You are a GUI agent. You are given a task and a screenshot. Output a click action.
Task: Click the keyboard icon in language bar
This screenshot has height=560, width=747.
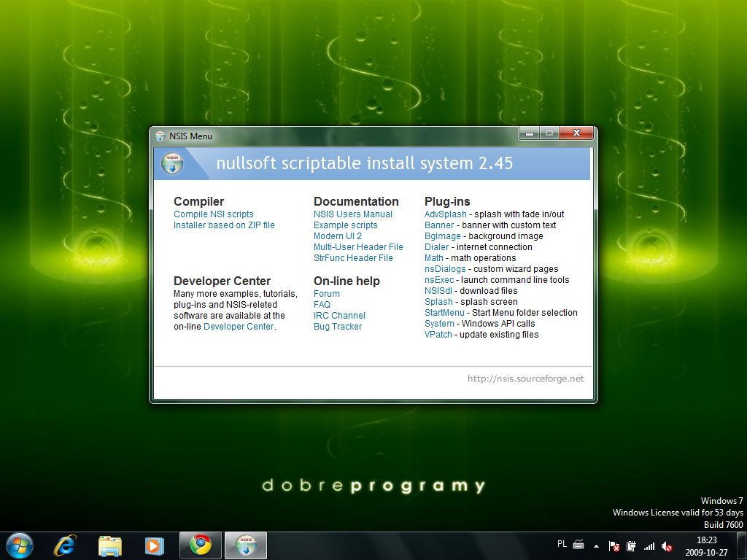click(x=578, y=544)
